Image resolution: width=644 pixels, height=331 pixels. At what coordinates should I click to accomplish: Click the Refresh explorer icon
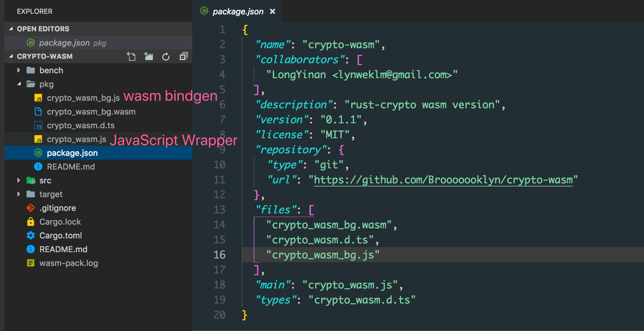coord(166,57)
